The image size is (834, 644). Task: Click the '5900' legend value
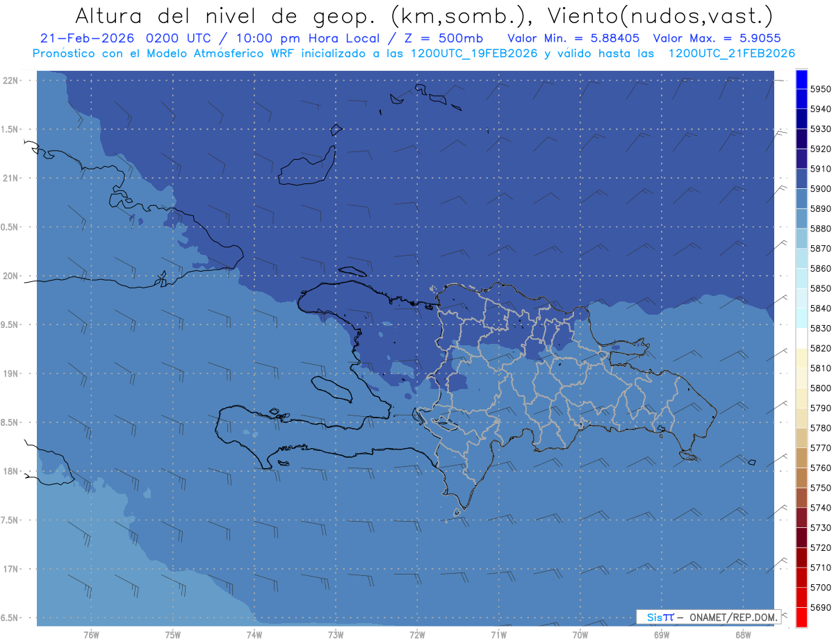coord(820,189)
